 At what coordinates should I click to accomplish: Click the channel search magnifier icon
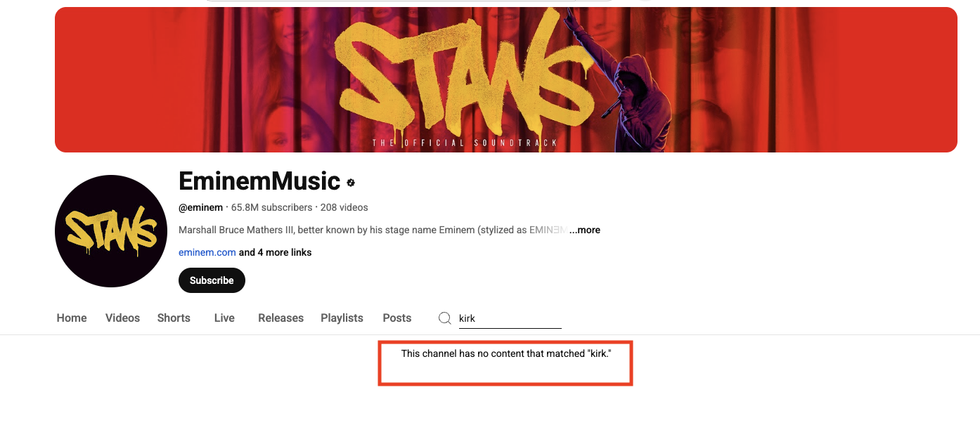coord(444,318)
